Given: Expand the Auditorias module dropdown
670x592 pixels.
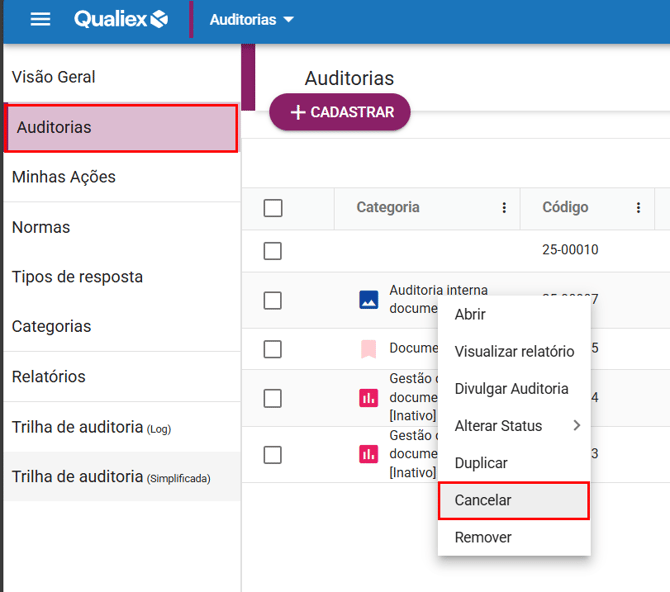Looking at the screenshot, I should 252,20.
